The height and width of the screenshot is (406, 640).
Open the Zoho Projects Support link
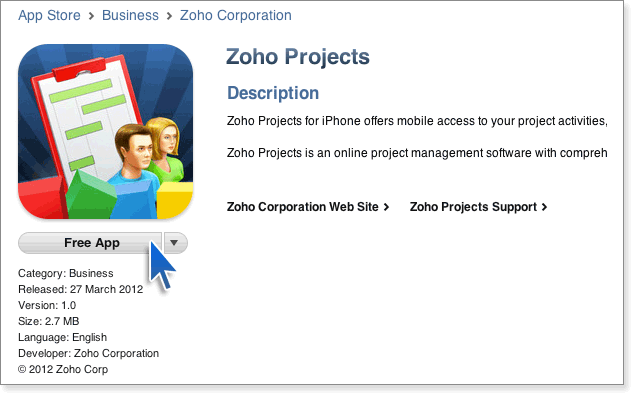473,207
